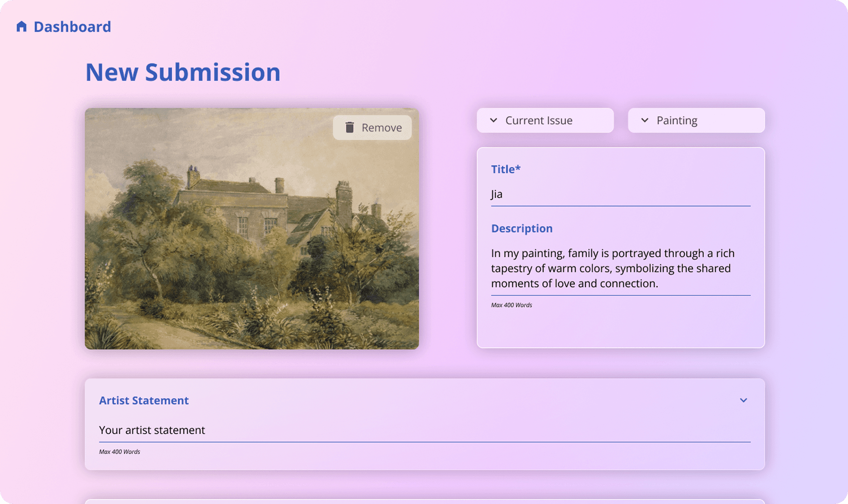Click the trash can icon on image
The width and height of the screenshot is (848, 504).
[x=349, y=128]
